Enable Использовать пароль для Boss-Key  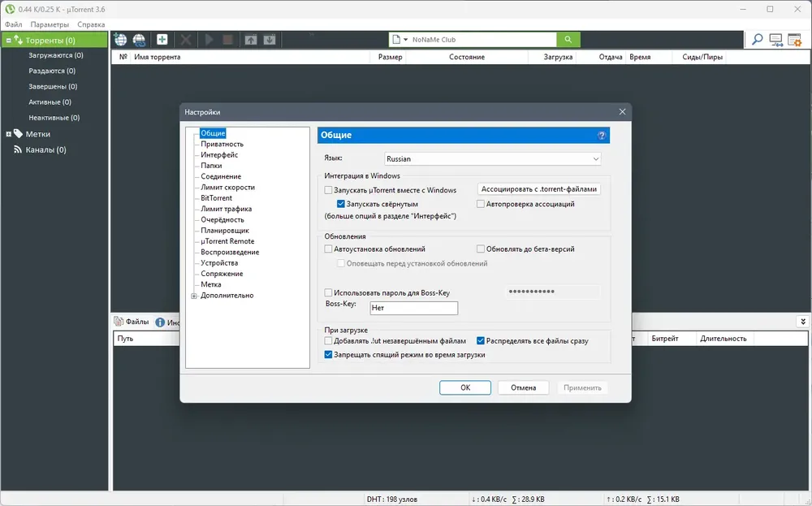click(328, 292)
